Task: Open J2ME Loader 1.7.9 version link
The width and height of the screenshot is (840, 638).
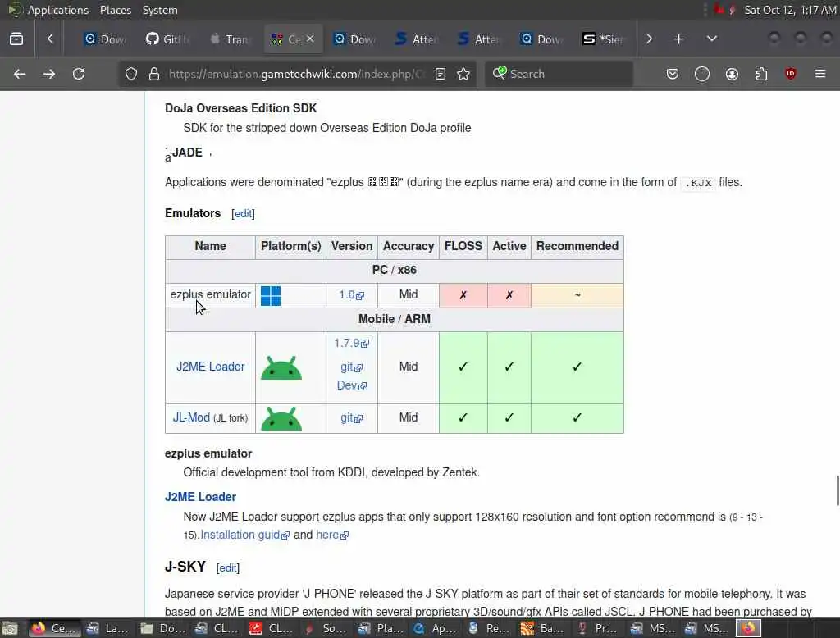Action: (351, 344)
